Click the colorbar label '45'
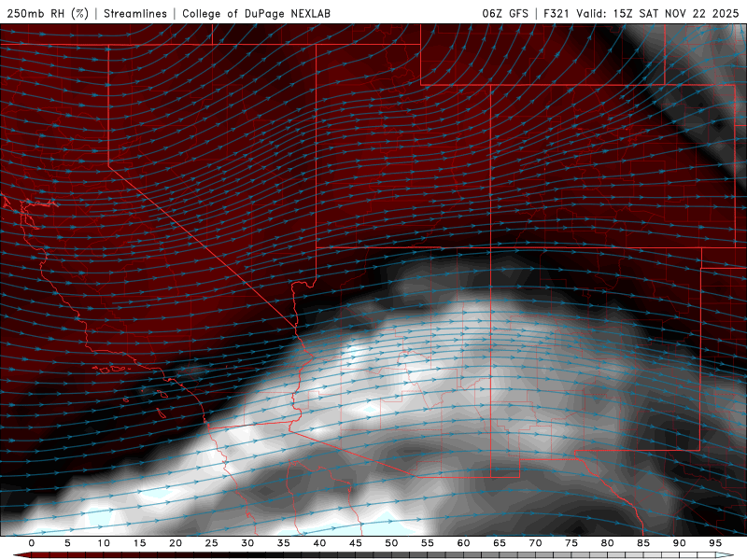747x560 pixels. [x=356, y=543]
